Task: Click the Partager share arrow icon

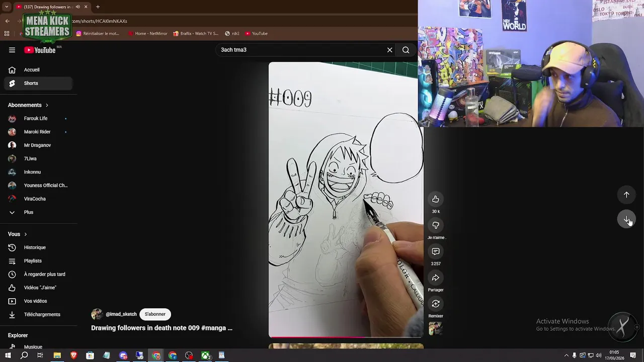Action: pos(436,278)
